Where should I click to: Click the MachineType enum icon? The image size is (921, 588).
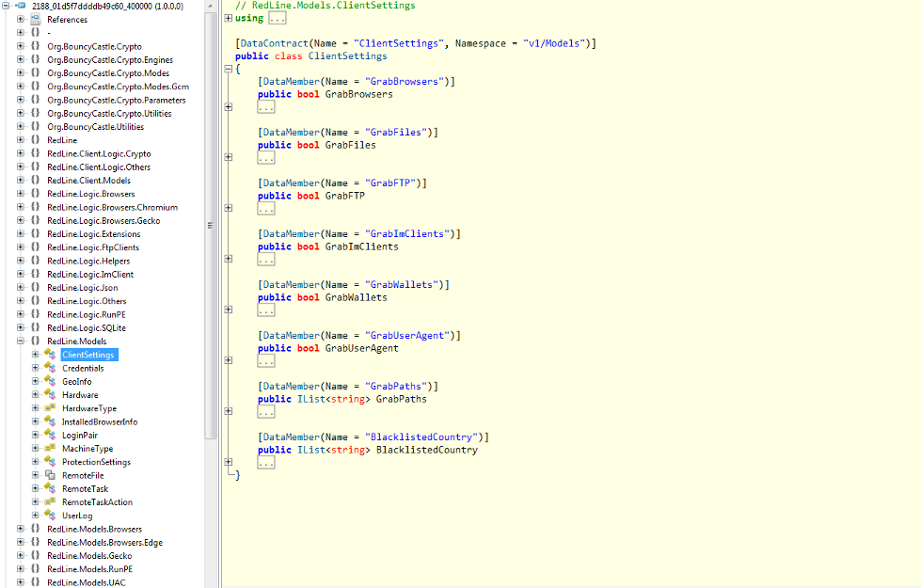pos(50,448)
